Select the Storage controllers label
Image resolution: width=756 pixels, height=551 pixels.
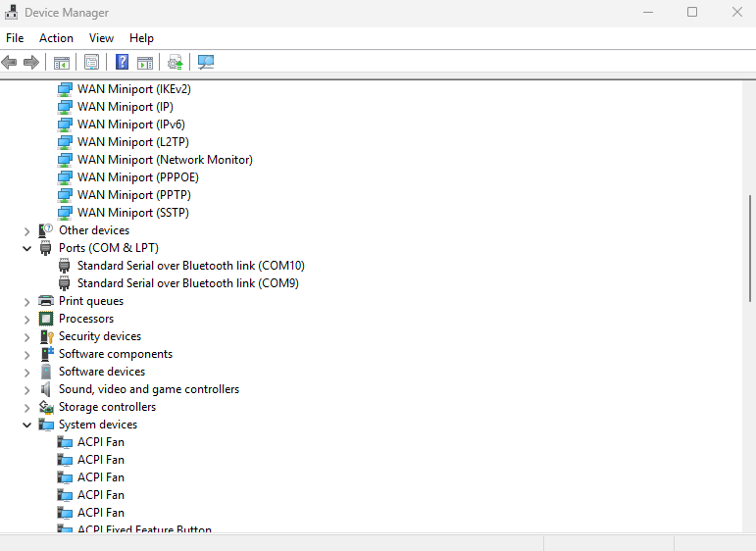coord(107,407)
